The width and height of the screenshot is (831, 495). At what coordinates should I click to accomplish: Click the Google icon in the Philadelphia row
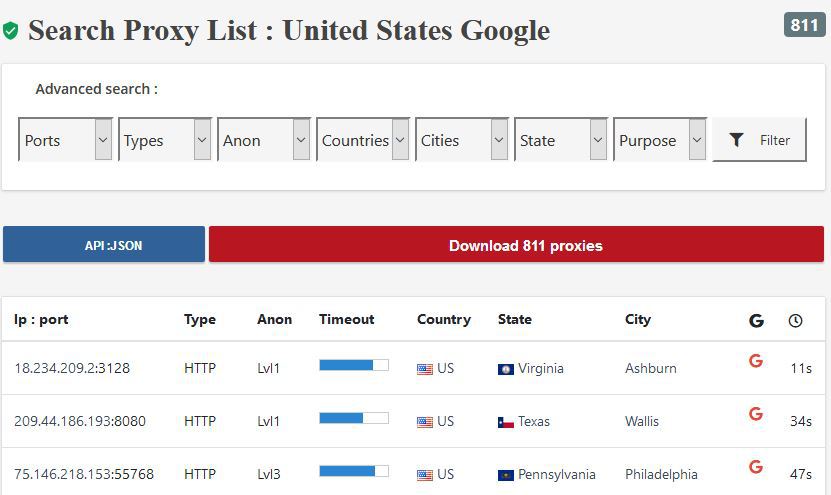point(756,467)
